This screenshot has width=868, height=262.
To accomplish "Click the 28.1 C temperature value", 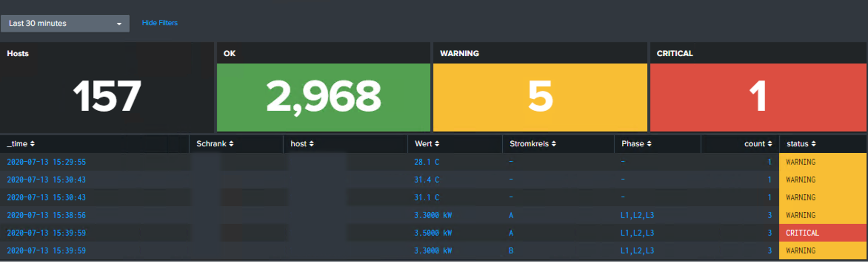I will 426,162.
